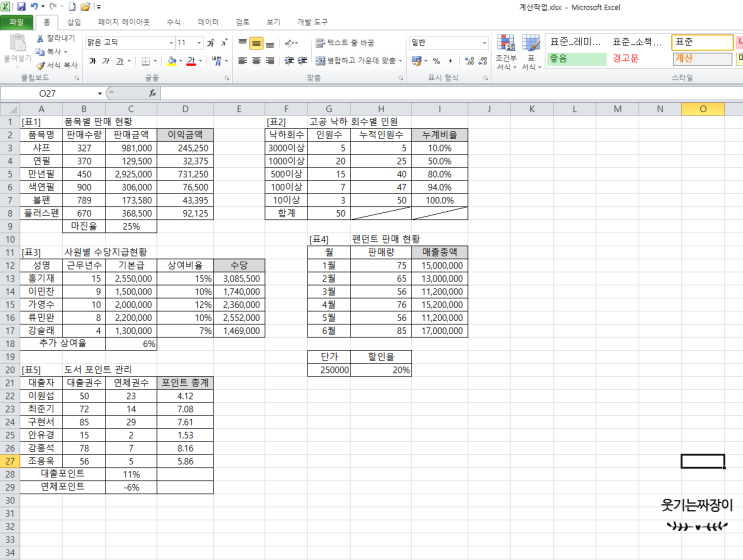
Task: Apply the 표준_소책... cell style
Action: point(638,42)
